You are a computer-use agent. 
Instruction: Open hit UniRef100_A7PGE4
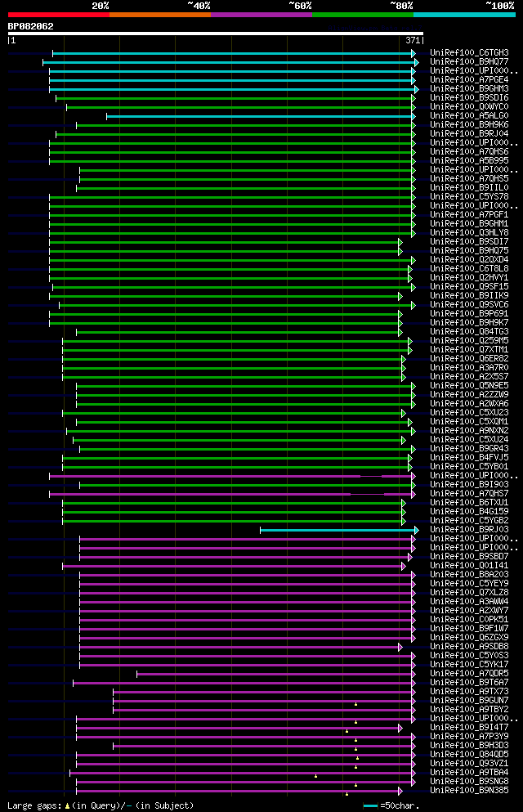click(469, 80)
